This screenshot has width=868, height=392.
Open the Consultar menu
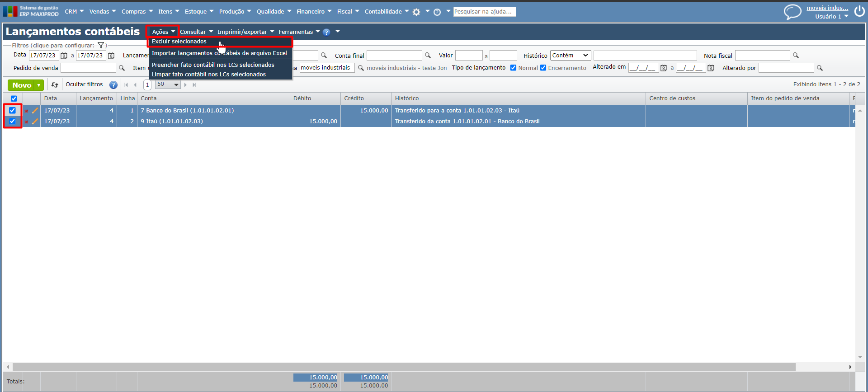196,32
